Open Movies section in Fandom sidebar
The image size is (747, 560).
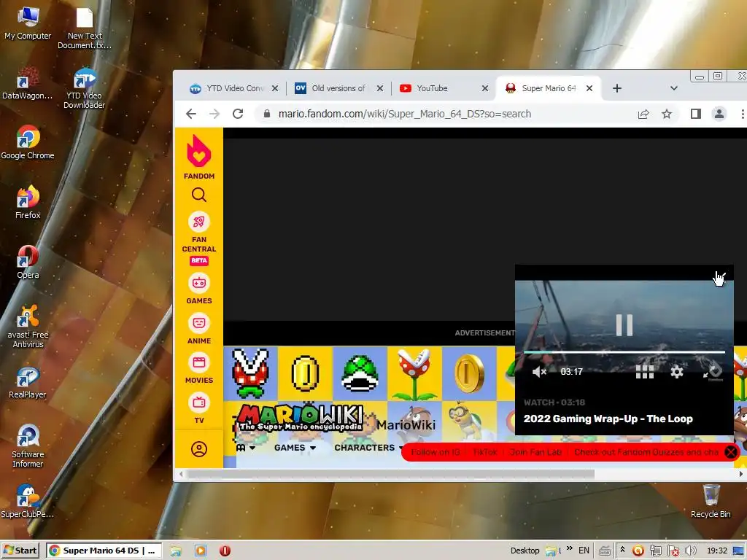click(x=199, y=368)
